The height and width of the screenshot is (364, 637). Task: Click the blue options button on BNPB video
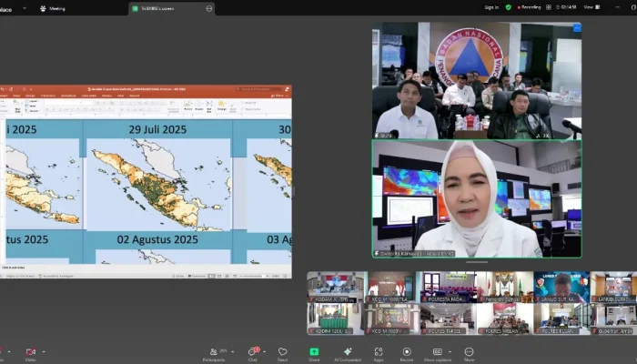point(577,27)
